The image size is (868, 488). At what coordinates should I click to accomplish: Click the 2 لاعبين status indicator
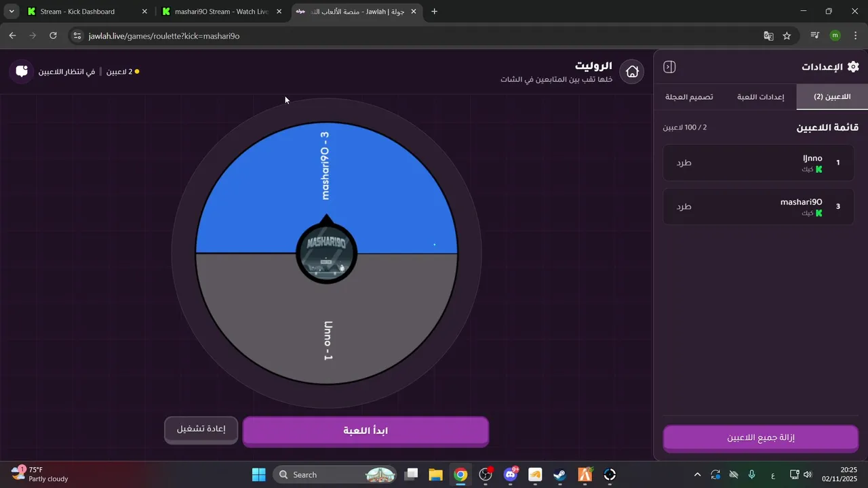coord(123,71)
